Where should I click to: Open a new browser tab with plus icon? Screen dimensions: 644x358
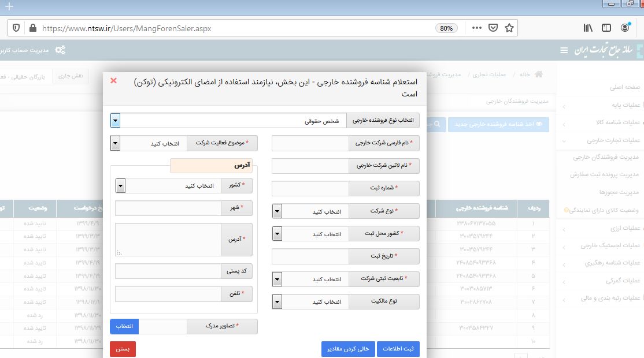[9, 6]
